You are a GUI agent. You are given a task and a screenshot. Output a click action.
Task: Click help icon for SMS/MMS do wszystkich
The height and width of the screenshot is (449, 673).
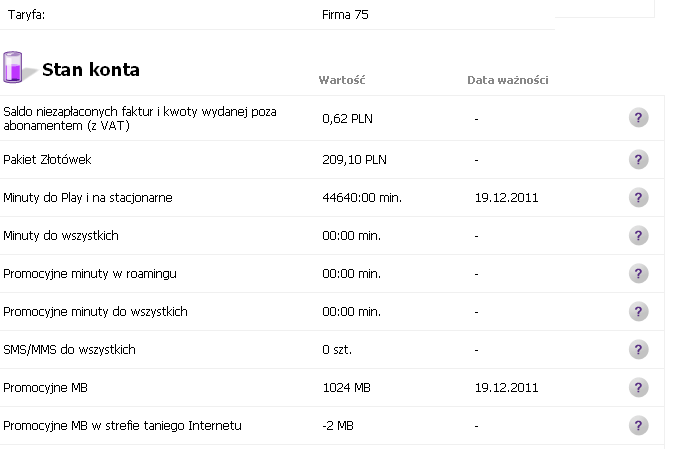pos(638,349)
